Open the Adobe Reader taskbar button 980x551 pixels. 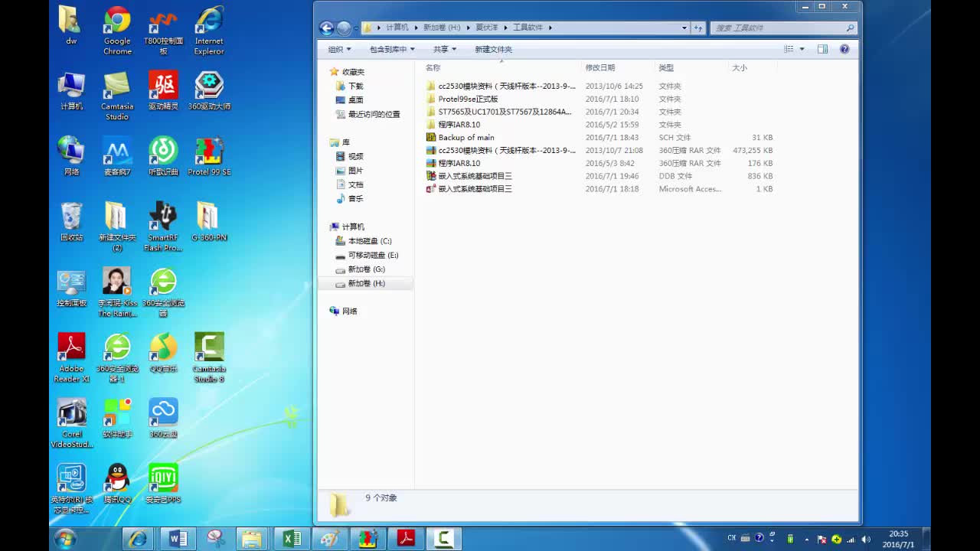point(406,539)
